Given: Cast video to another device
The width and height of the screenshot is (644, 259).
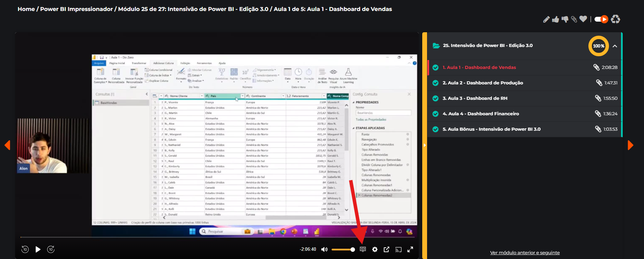Looking at the screenshot, I should pos(398,249).
